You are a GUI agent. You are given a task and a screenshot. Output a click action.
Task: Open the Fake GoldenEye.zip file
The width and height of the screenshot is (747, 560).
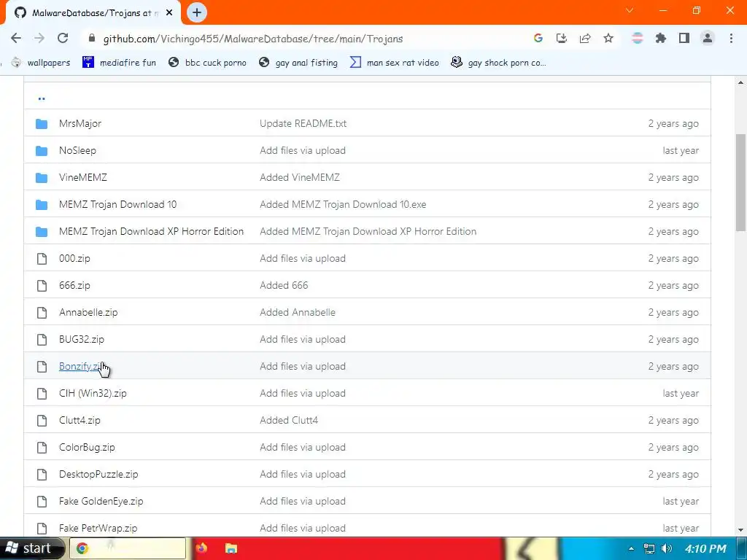[x=101, y=502]
